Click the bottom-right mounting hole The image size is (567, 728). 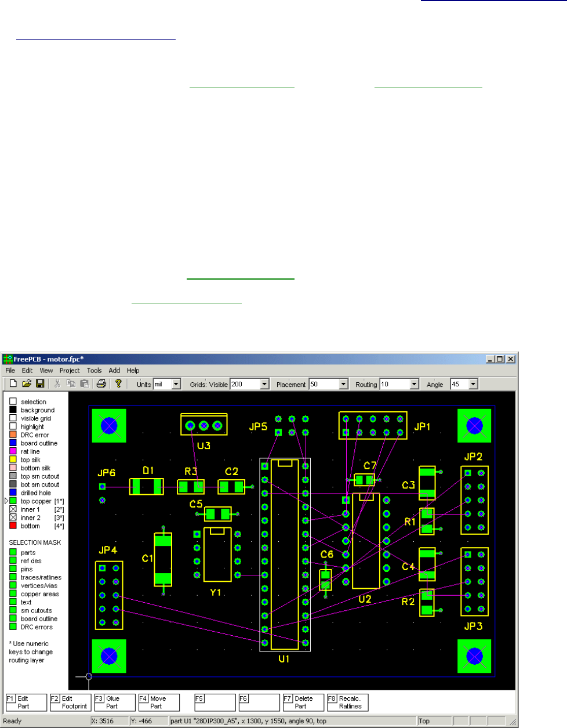474,657
